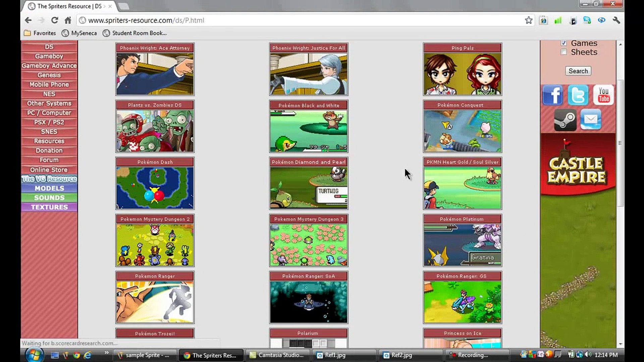
Task: Open the Twitter bird icon link
Action: (578, 95)
